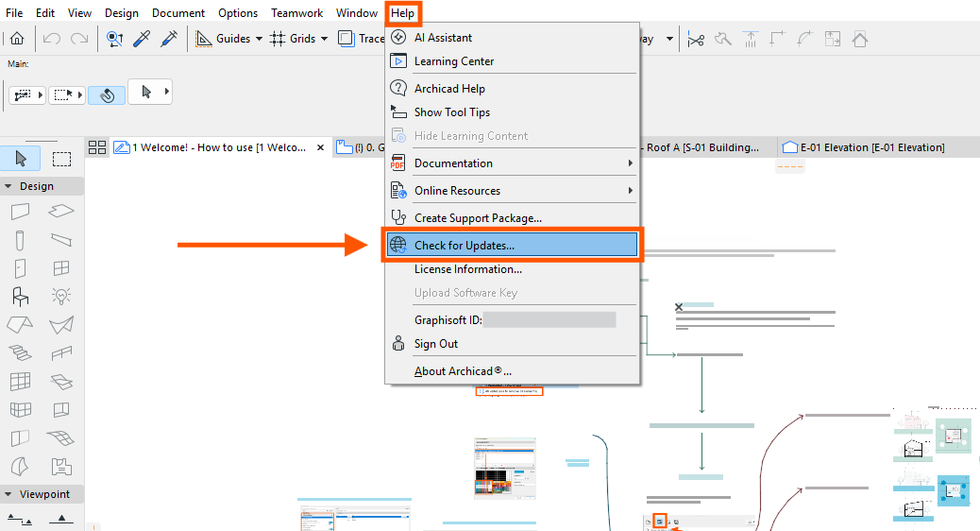Image resolution: width=980 pixels, height=531 pixels.
Task: Select the Object chair tool
Action: pos(21,297)
